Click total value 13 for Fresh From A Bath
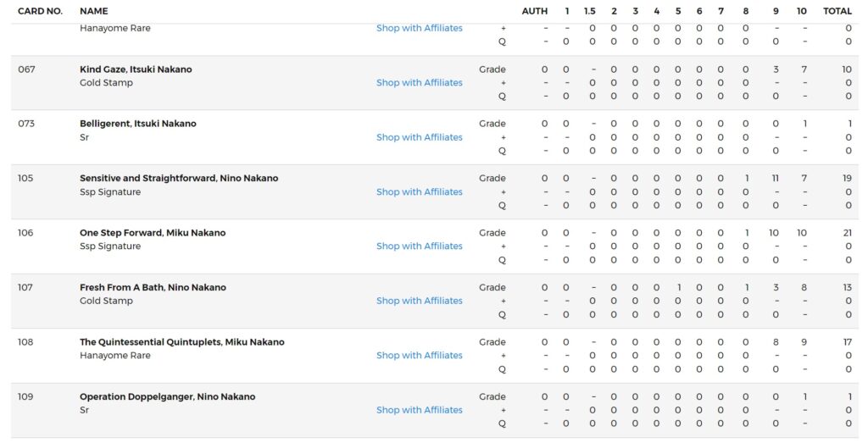This screenshot has height=443, width=868. (x=847, y=287)
